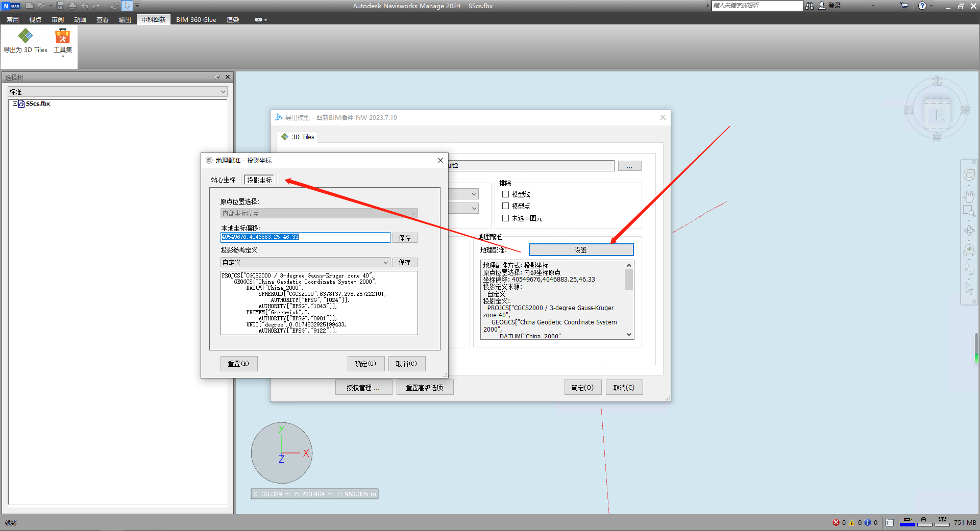Click the 设置 geo-registration button
The image size is (980, 531).
(x=581, y=250)
